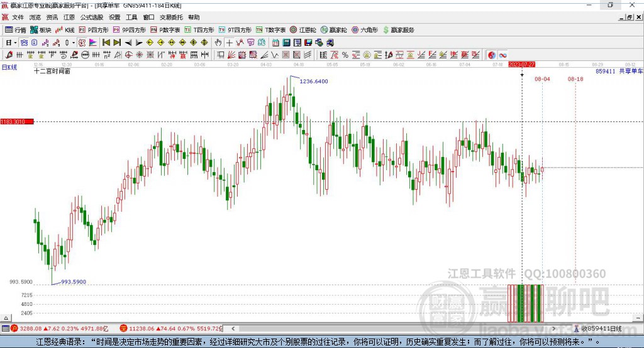Click horizontal scrollbar left arrow
This screenshot has width=644, height=348.
point(233,329)
